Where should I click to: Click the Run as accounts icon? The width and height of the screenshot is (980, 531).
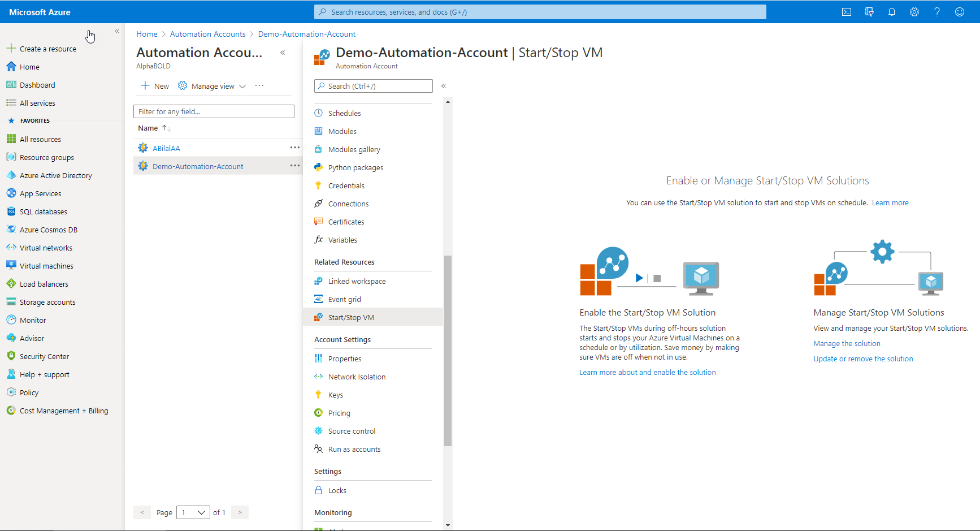click(318, 449)
